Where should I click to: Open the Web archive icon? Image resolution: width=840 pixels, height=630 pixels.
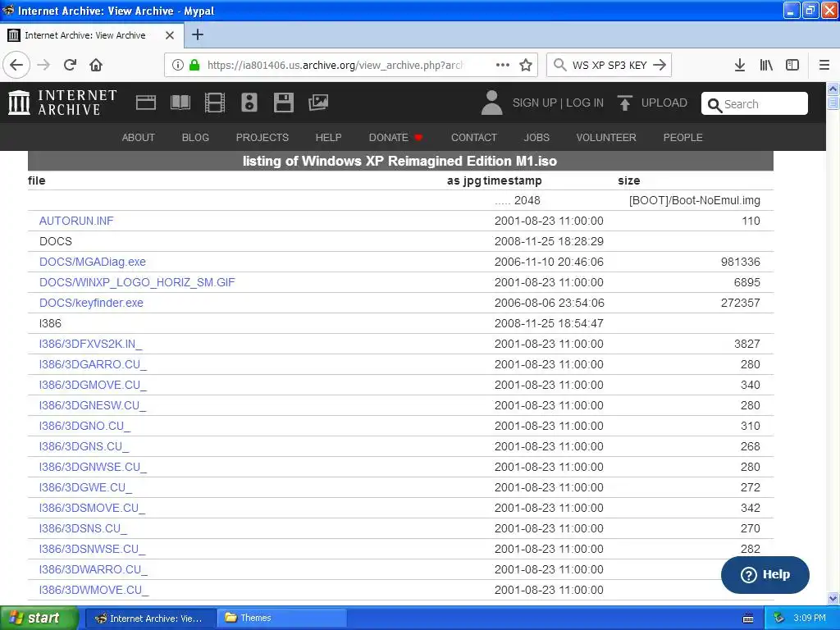(x=146, y=103)
